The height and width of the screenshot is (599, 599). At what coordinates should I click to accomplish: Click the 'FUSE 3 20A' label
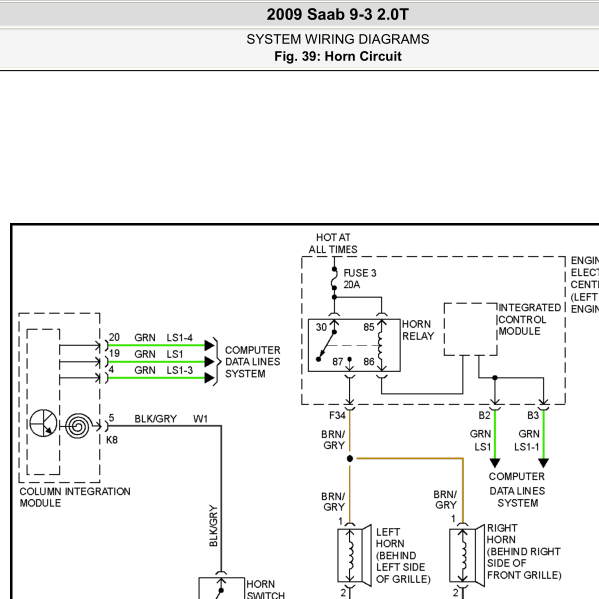coord(359,278)
